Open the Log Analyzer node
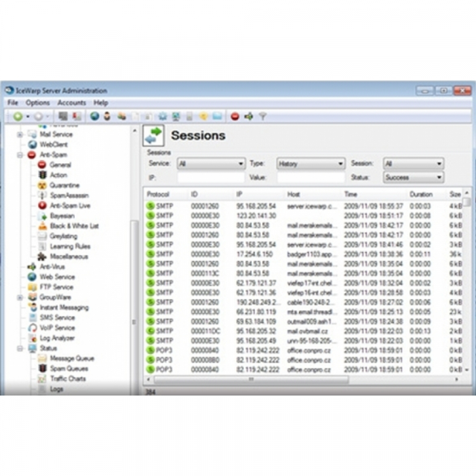This screenshot has height=476, width=476. pos(57,338)
